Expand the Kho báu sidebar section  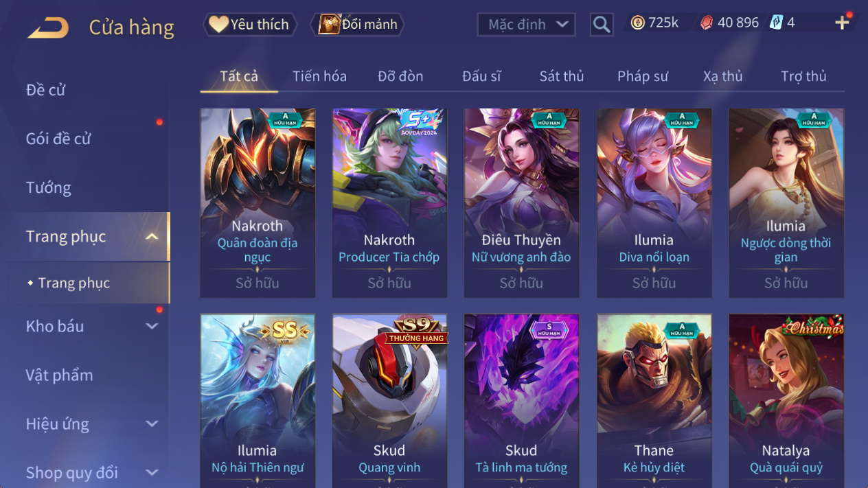pyautogui.click(x=152, y=327)
